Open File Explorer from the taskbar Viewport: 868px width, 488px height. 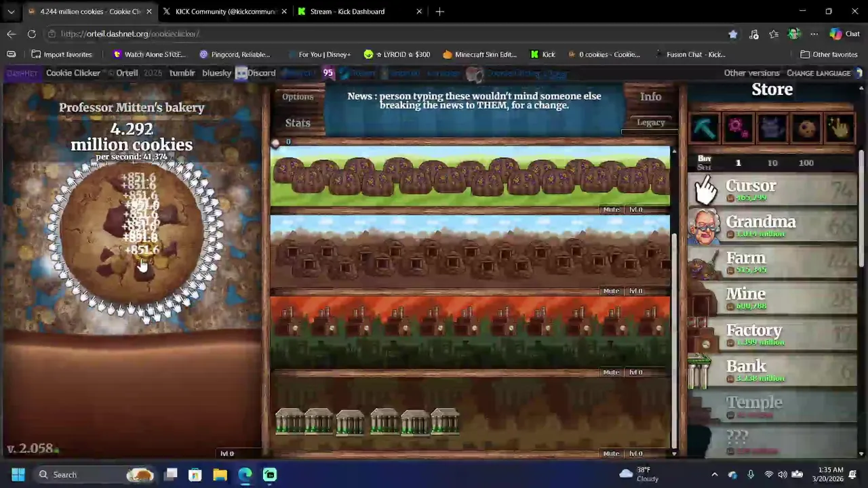220,474
